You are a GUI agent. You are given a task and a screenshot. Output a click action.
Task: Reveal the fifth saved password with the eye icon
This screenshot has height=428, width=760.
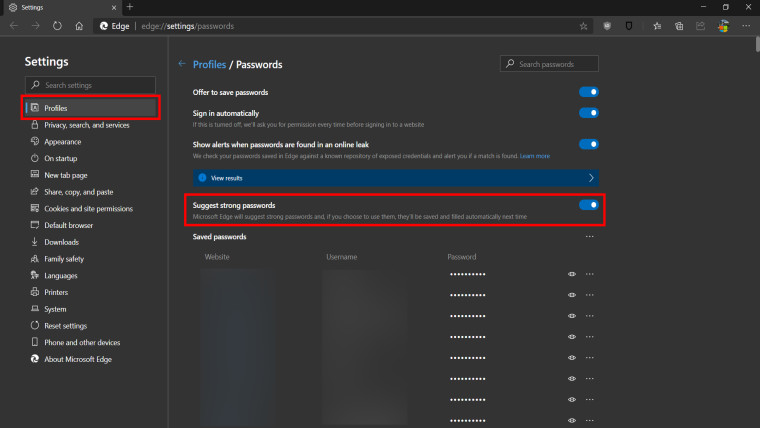coord(572,357)
